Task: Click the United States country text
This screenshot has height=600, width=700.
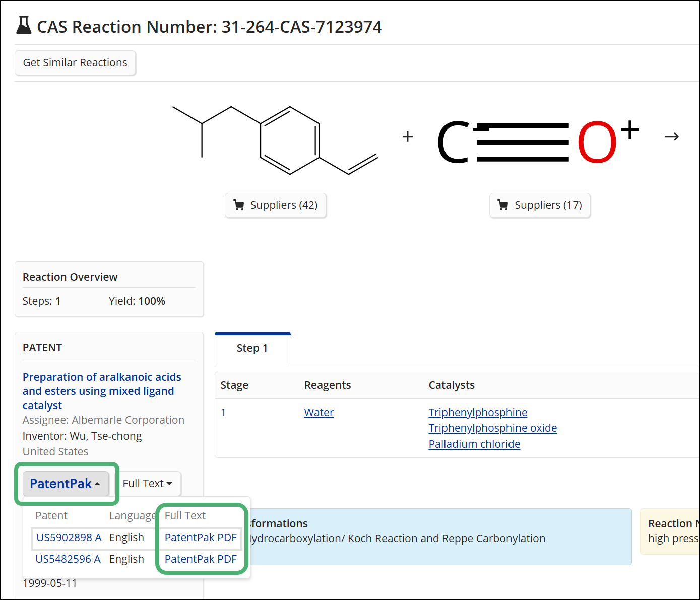Action: [x=55, y=452]
